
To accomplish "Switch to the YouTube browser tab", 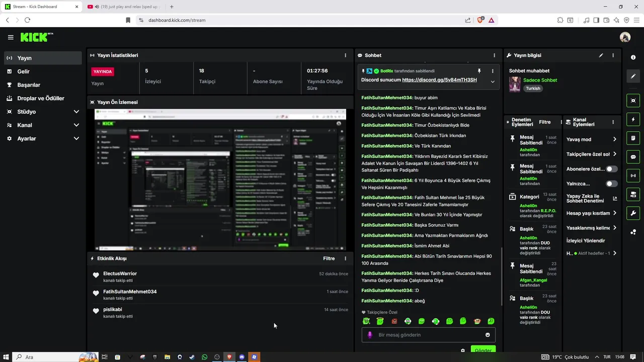I will [124, 7].
